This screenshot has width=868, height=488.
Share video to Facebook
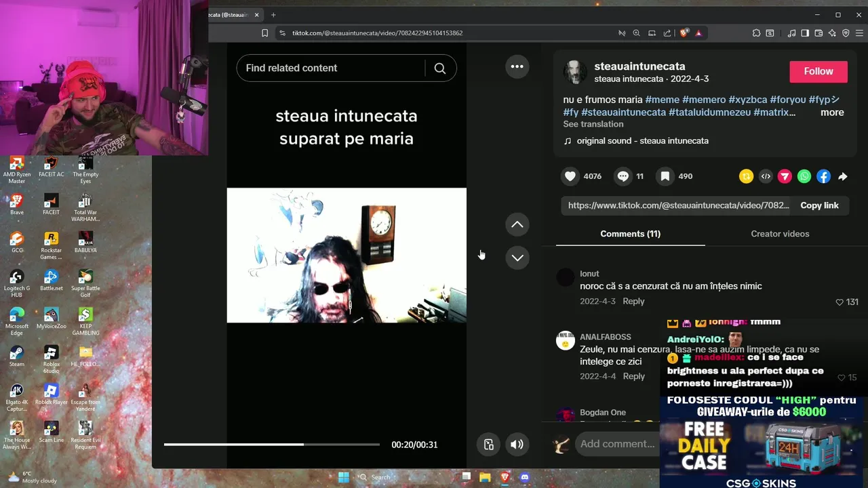tap(823, 176)
